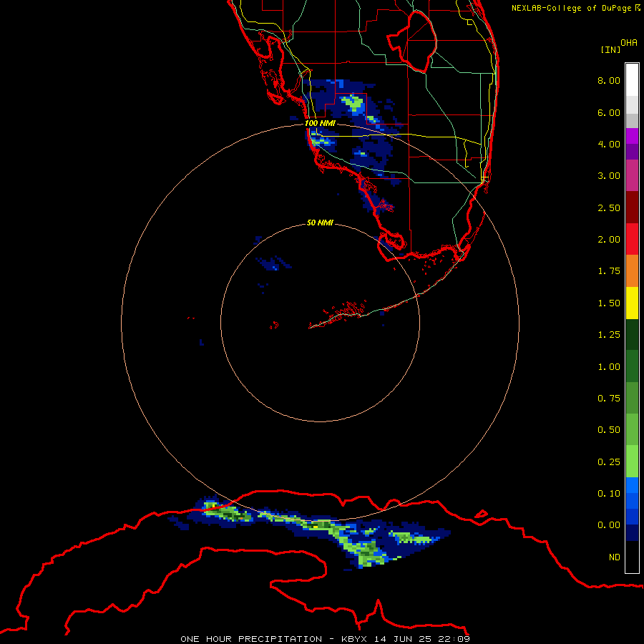Click the 0.10 legend value
Viewport: 644px width, 644px height.
click(609, 494)
